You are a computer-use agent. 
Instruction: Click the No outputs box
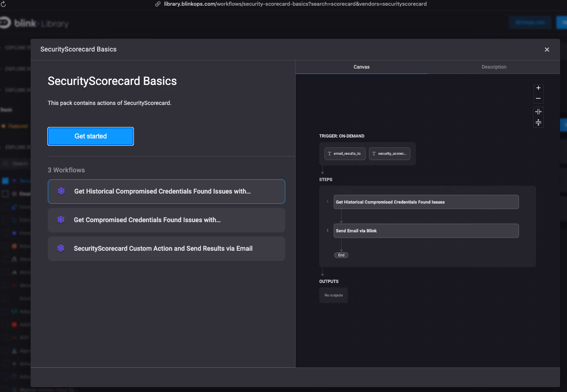click(334, 295)
